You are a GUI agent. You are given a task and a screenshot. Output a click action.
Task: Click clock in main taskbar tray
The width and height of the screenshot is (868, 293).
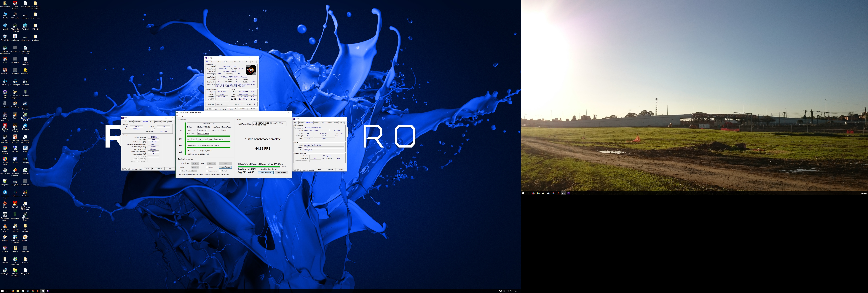point(510,291)
